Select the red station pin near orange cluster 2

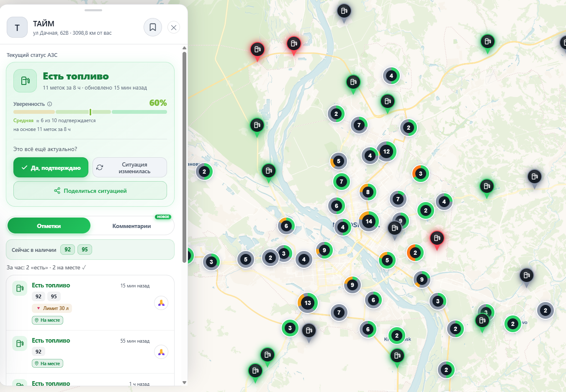437,239
